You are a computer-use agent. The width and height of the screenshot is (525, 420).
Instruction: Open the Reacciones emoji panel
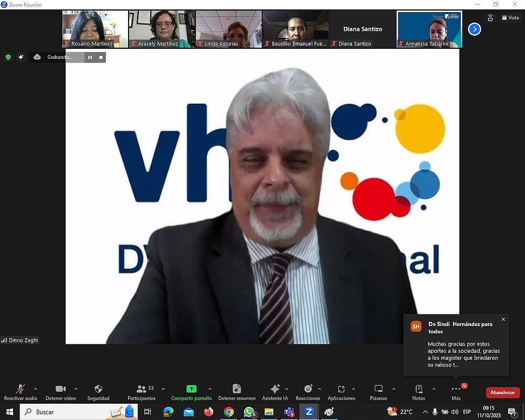click(308, 389)
